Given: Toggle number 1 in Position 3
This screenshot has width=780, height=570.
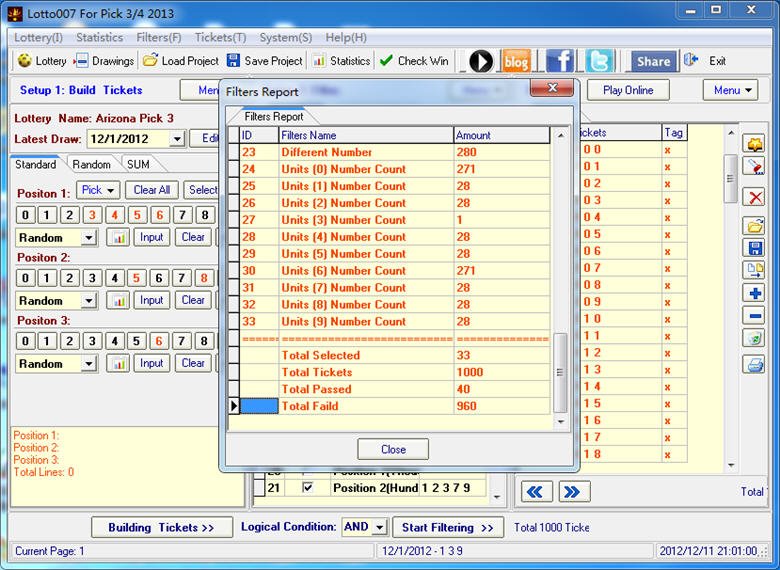Looking at the screenshot, I should pos(47,341).
